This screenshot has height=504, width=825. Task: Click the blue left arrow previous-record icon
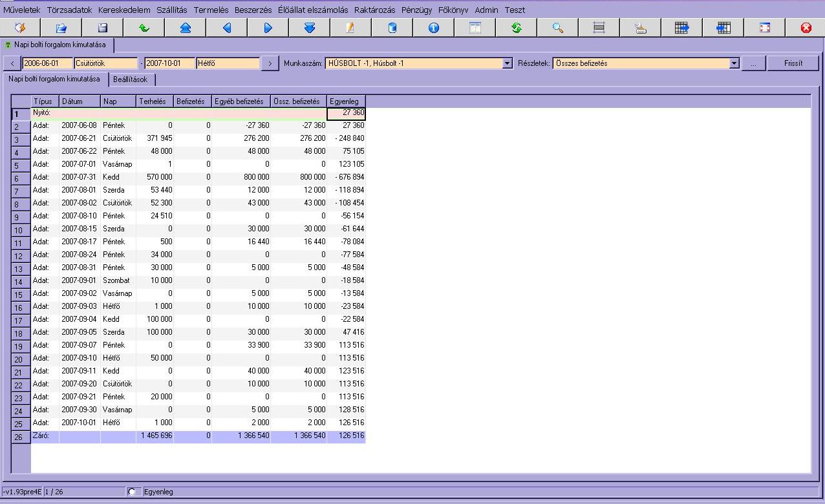click(x=227, y=28)
